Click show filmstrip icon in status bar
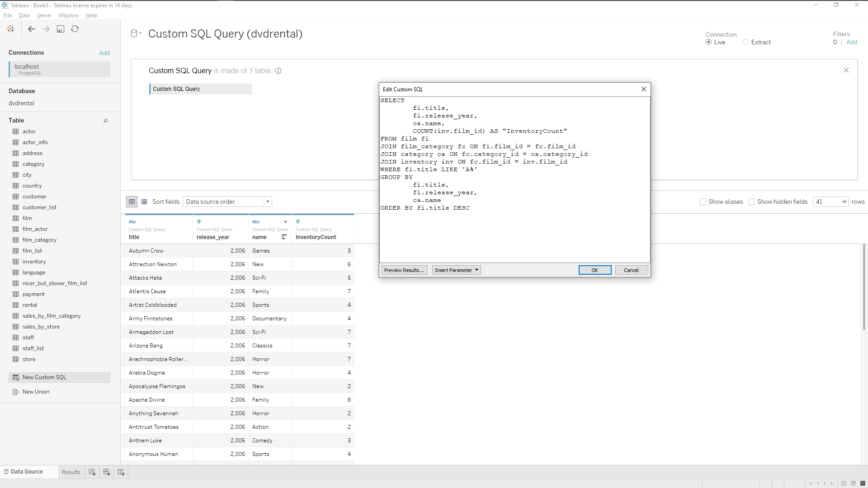The image size is (868, 488). click(853, 483)
